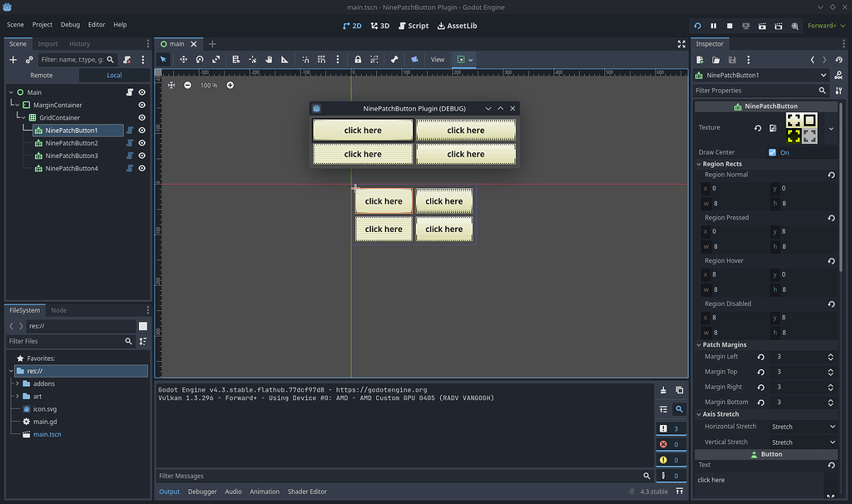This screenshot has height=504, width=852.
Task: Select the Scale tool
Action: 217,59
